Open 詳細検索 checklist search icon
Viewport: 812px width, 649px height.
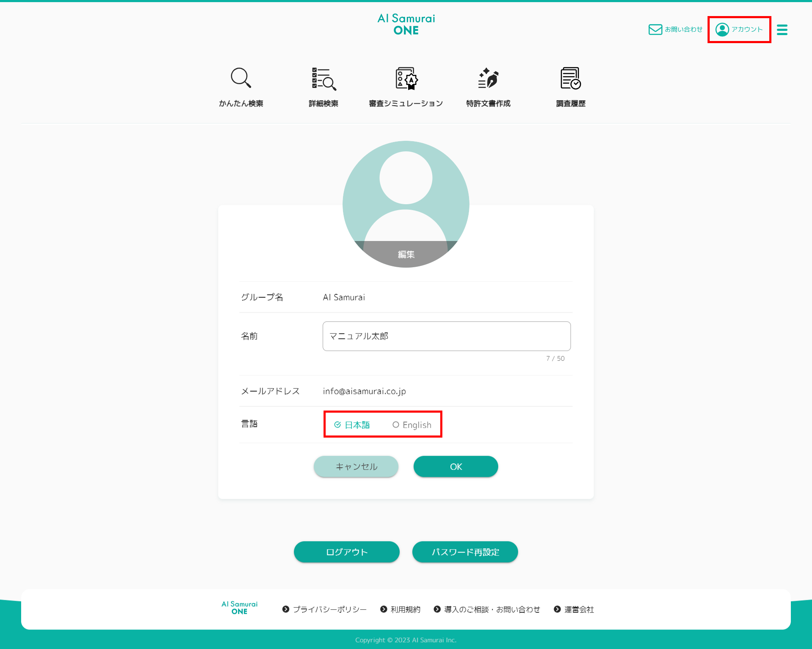point(324,79)
